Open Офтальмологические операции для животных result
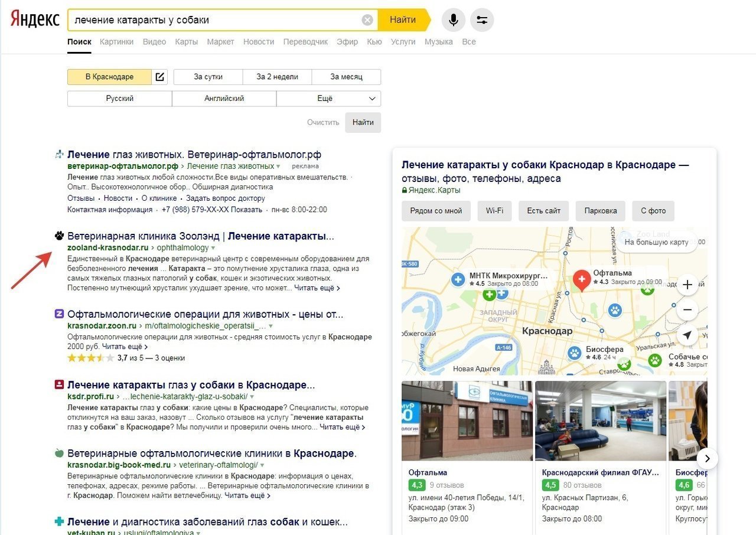Screen dimensions: 756x535 pyautogui.click(x=206, y=314)
